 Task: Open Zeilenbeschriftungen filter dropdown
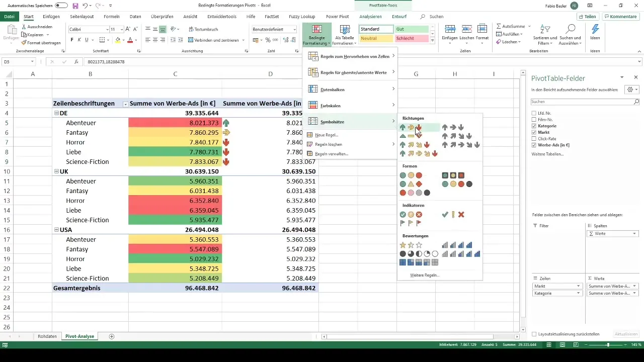(x=125, y=104)
